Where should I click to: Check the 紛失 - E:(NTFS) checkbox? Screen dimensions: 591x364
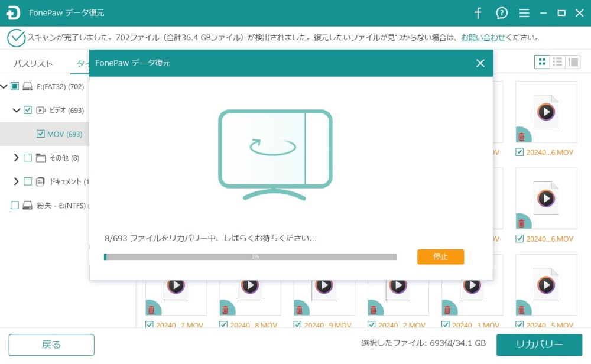(15, 206)
